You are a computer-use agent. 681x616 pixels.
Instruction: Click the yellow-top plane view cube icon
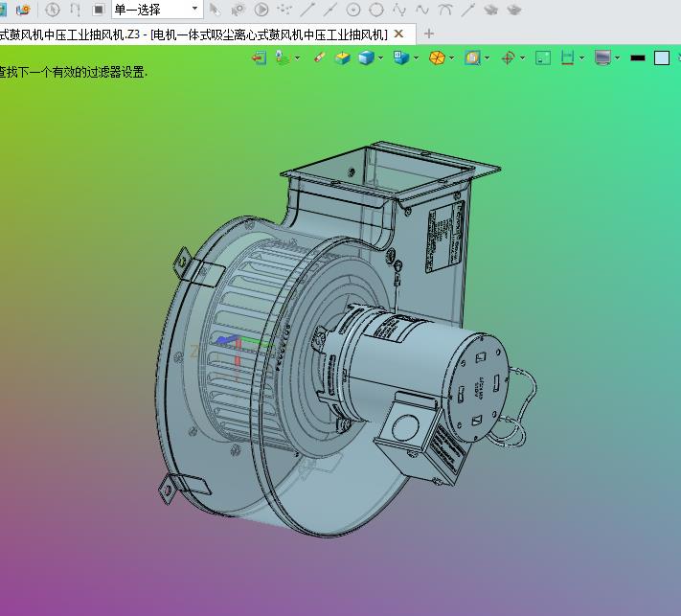pos(342,57)
